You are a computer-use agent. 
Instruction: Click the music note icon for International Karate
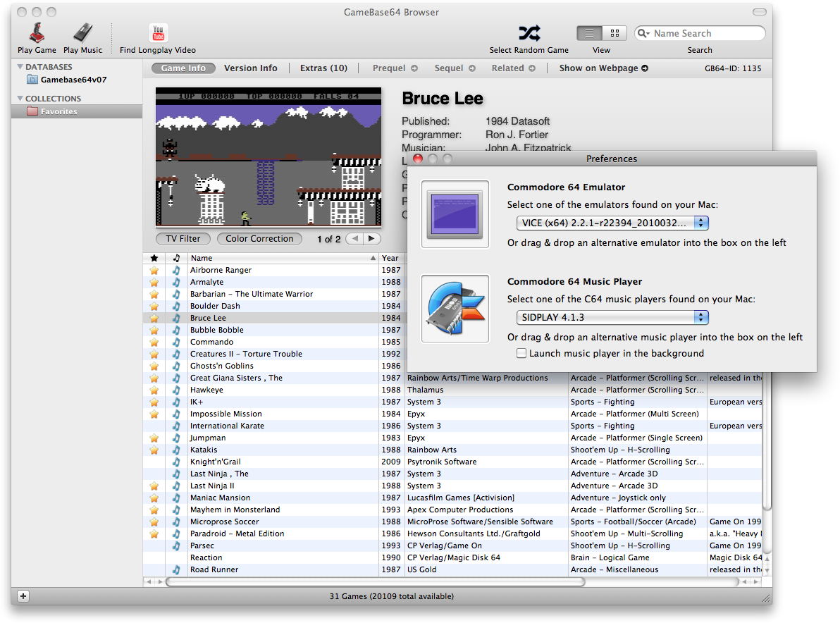(x=176, y=426)
